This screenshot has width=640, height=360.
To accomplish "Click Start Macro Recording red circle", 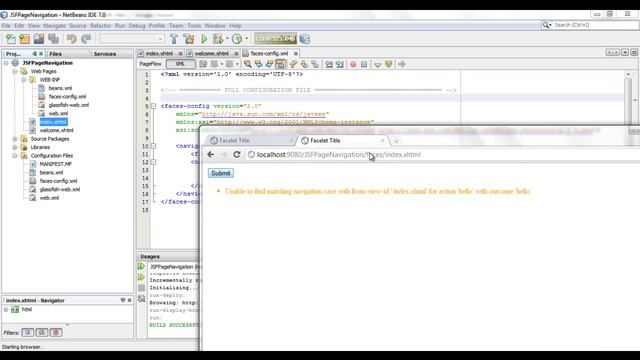I will click(353, 64).
